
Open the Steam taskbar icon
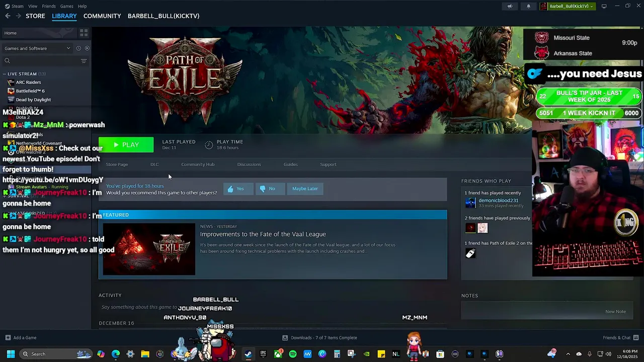248,354
